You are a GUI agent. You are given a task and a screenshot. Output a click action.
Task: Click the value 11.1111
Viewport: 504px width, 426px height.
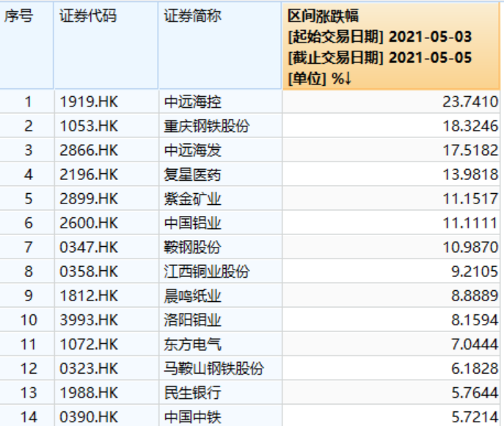(x=470, y=223)
